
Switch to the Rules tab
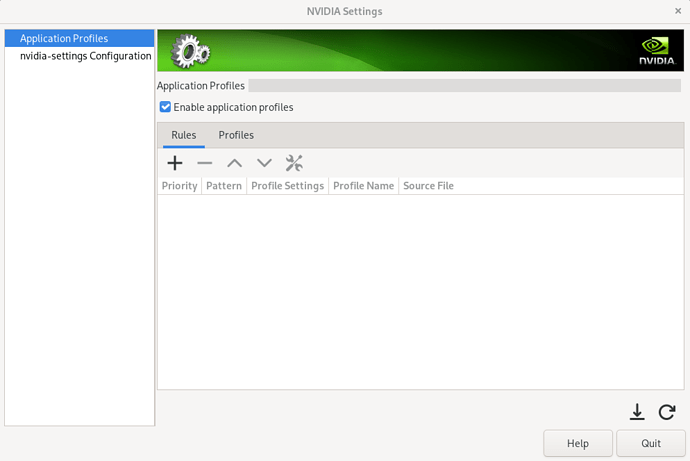(184, 135)
